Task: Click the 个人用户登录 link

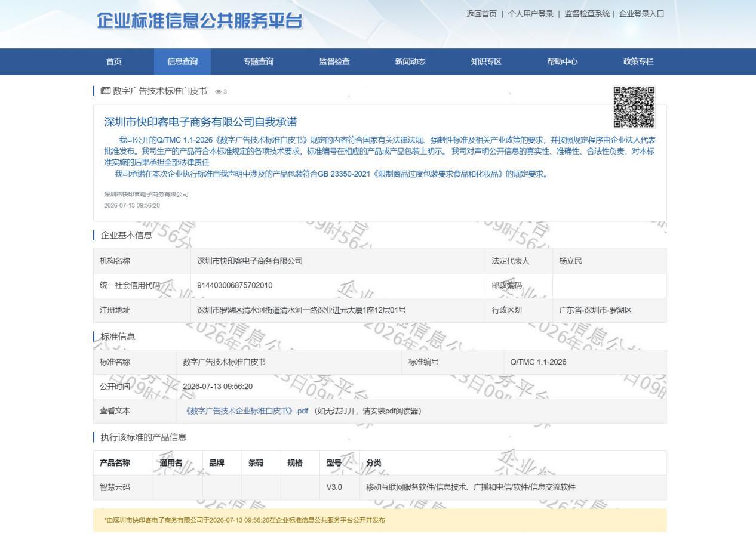Action: (531, 14)
